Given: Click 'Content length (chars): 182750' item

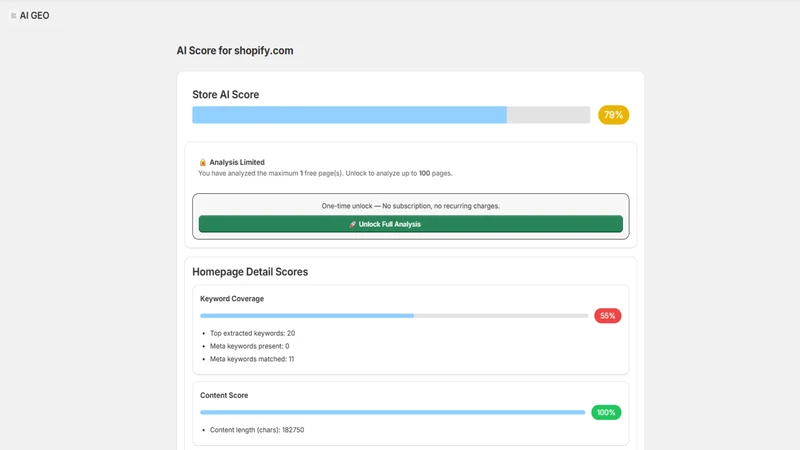Looking at the screenshot, I should 257,430.
